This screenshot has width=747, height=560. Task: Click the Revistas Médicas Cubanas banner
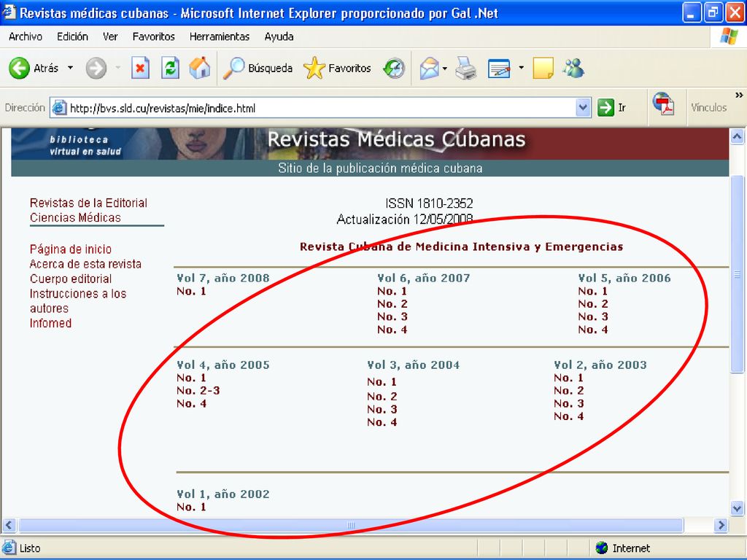[x=370, y=144]
